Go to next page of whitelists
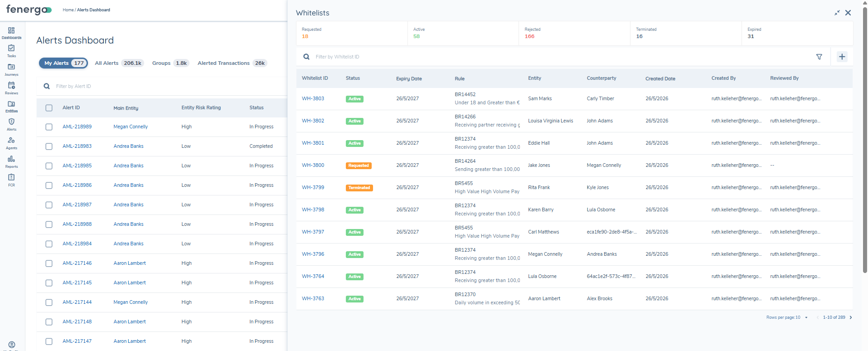The image size is (868, 351). [851, 317]
